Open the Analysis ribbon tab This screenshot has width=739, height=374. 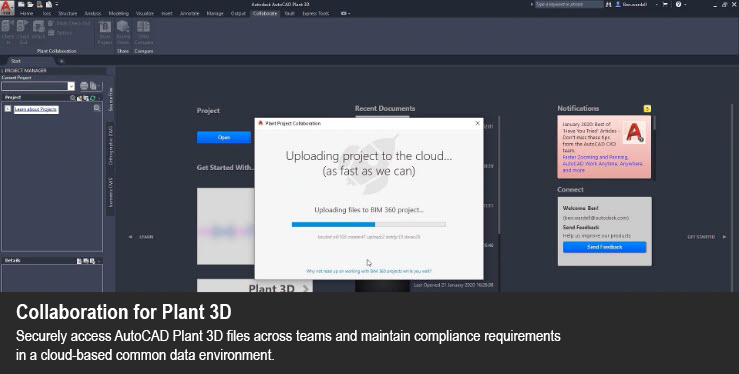click(x=93, y=14)
